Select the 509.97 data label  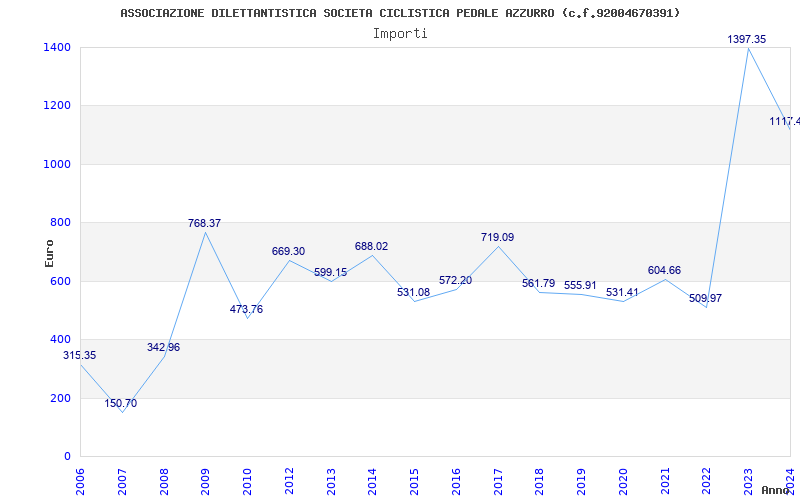click(705, 298)
